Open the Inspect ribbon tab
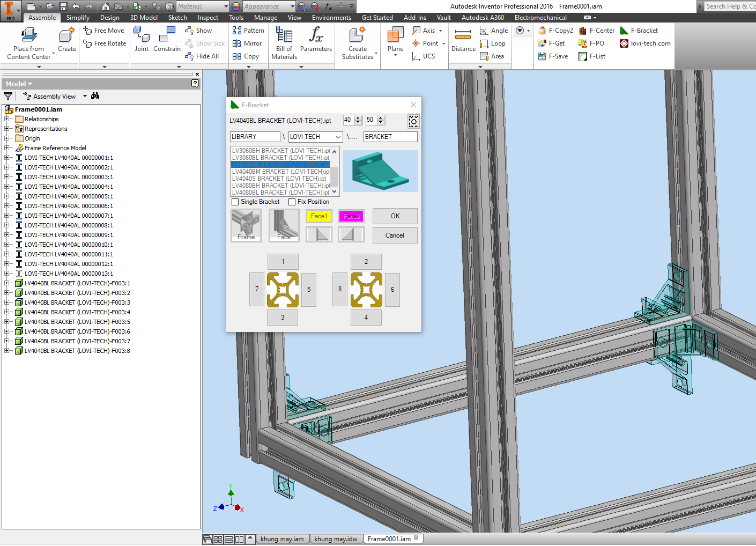The width and height of the screenshot is (756, 546). [x=208, y=18]
